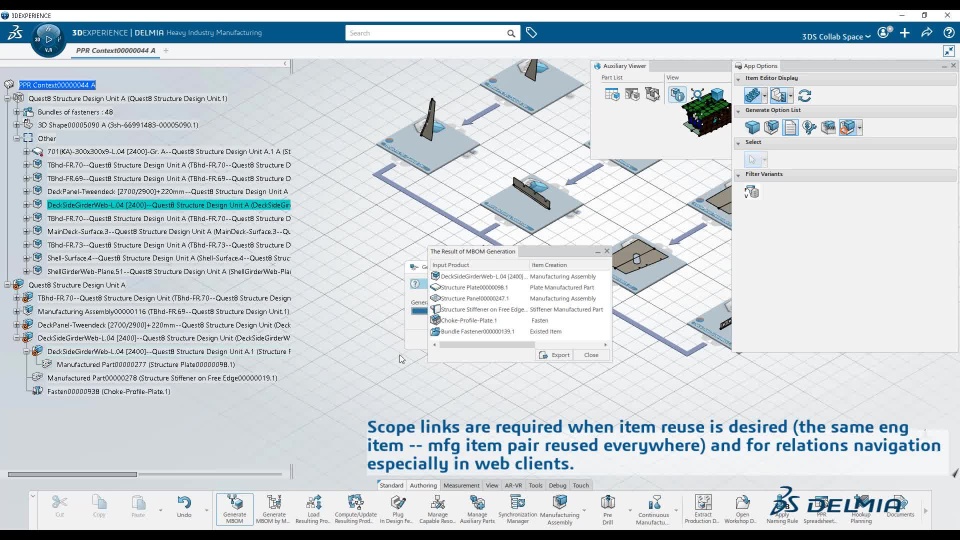Viewport: 960px width, 540px height.
Task: Click the Manufacturing Assembly tool
Action: [x=560, y=509]
